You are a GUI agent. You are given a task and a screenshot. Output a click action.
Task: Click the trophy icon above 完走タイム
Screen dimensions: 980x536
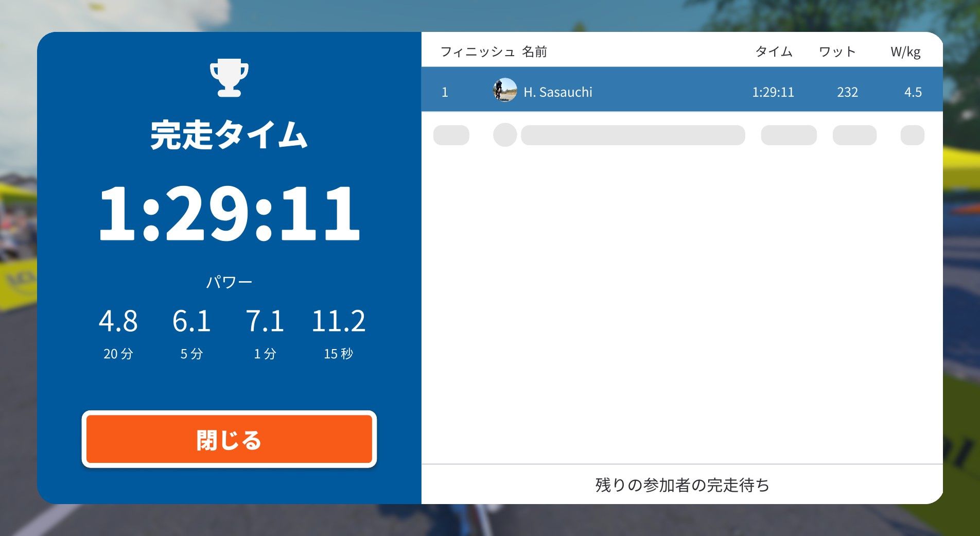point(229,78)
